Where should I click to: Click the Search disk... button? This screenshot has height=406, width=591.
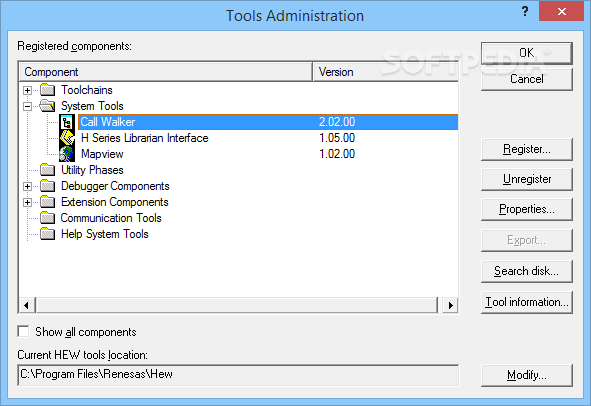(527, 271)
